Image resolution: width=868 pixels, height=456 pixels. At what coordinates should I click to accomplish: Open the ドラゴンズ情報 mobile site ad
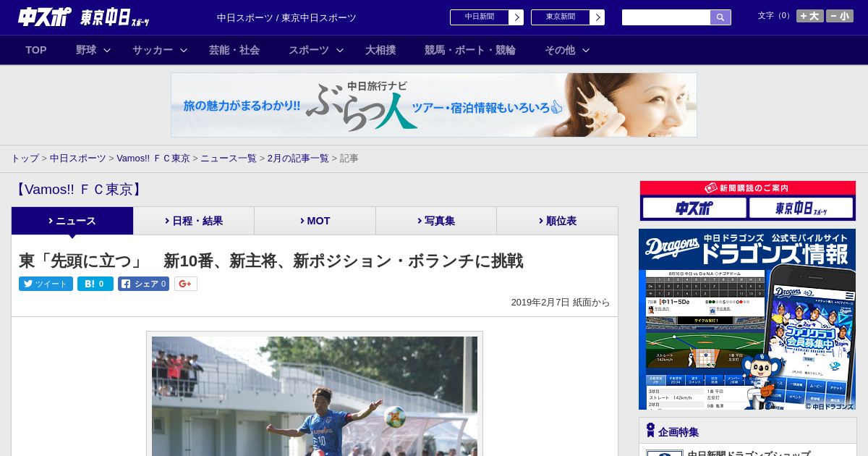pyautogui.click(x=747, y=319)
